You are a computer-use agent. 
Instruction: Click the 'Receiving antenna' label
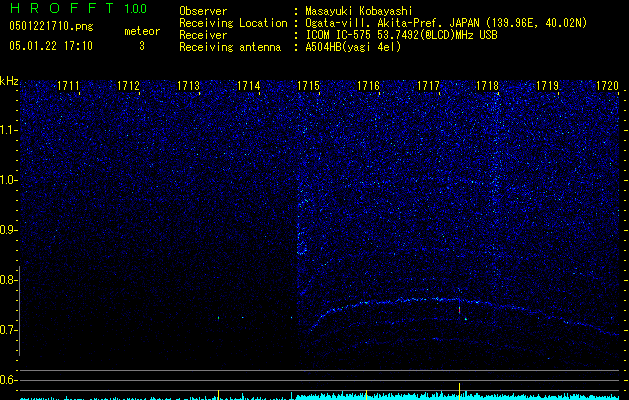230,47
